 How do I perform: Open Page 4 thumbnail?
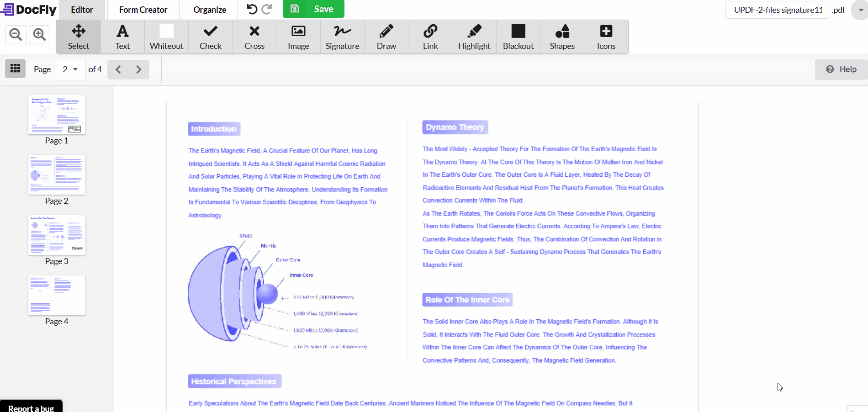click(57, 295)
